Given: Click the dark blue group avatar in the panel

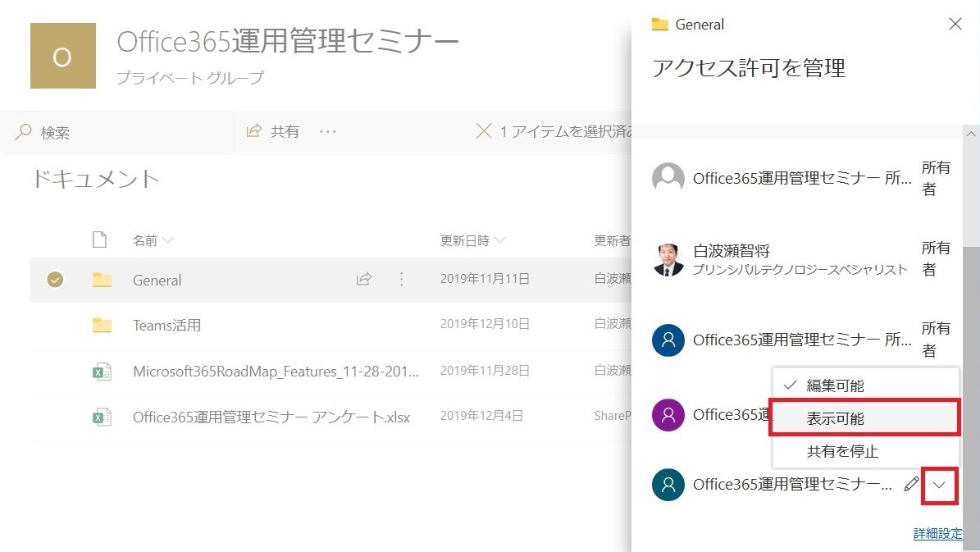Looking at the screenshot, I should (668, 340).
